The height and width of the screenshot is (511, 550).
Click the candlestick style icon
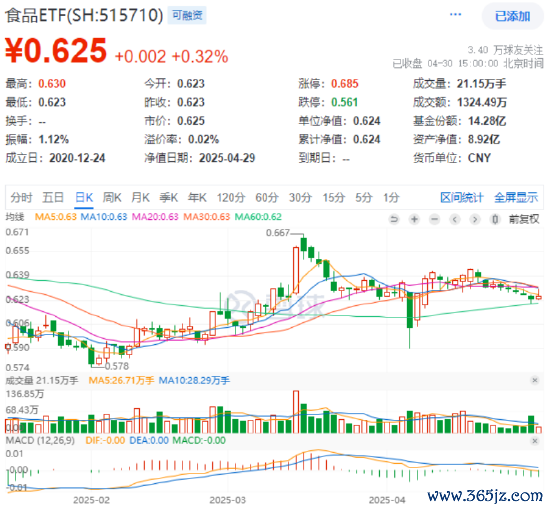pos(495,220)
